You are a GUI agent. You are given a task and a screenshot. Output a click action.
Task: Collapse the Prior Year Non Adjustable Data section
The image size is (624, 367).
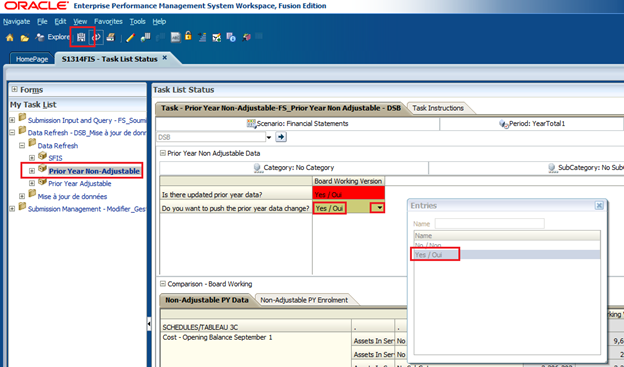click(162, 153)
